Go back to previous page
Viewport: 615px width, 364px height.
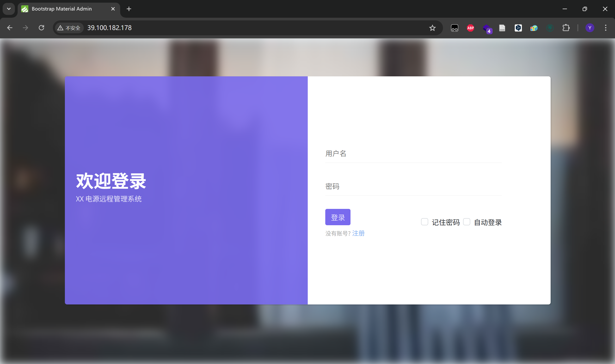(10, 28)
